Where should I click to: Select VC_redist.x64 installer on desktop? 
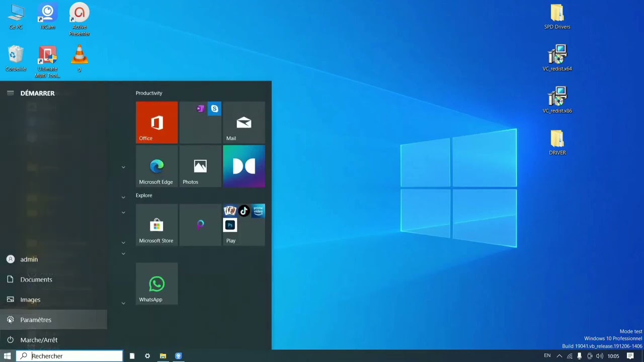click(557, 59)
